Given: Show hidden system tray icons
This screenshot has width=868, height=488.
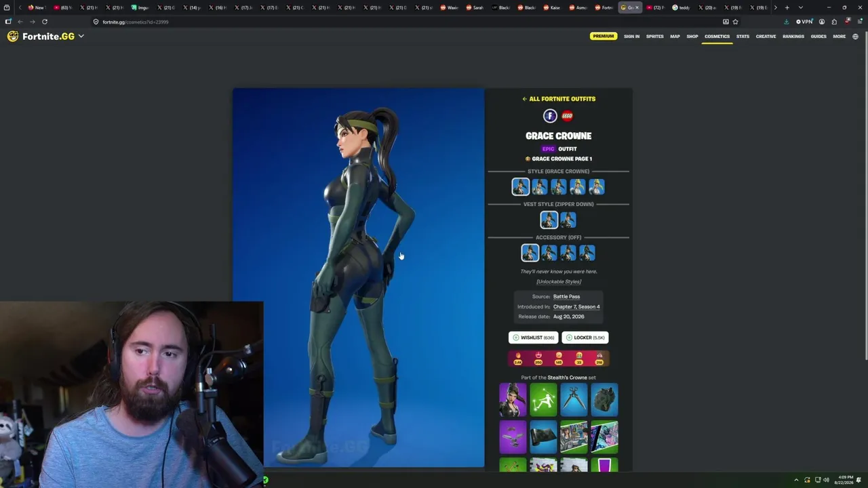Looking at the screenshot, I should pos(796,481).
